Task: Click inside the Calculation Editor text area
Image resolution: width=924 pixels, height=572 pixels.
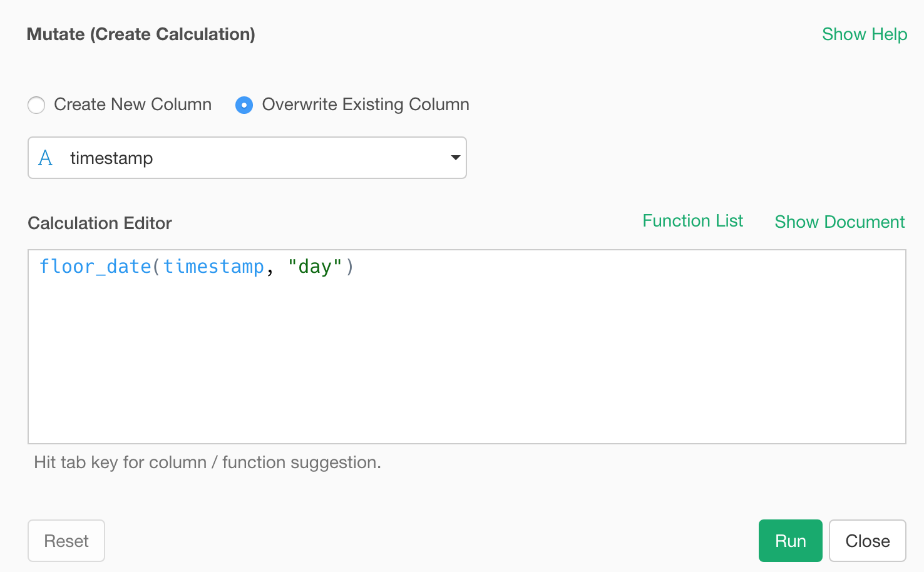Action: click(467, 347)
